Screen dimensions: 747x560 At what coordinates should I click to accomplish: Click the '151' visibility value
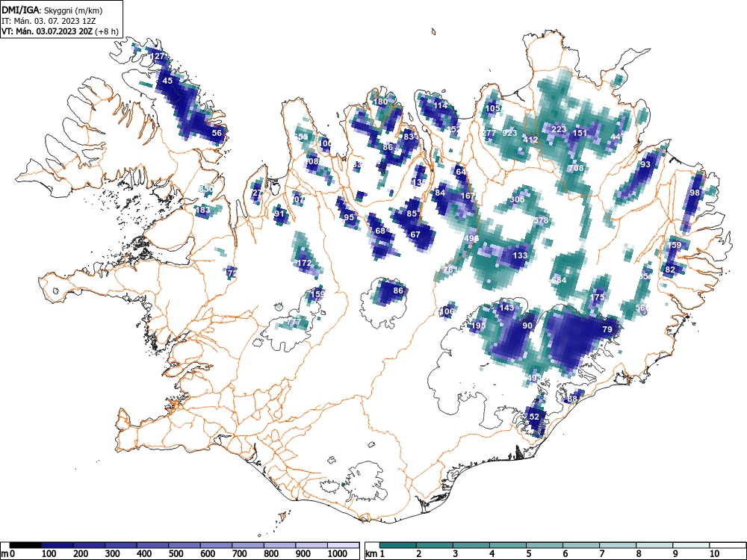pyautogui.click(x=580, y=133)
